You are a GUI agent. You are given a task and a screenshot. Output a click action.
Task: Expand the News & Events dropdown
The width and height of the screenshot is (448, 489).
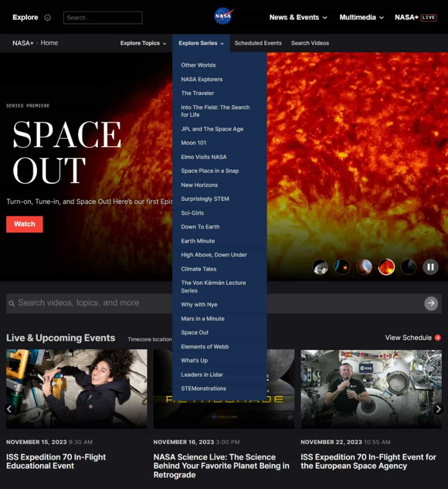click(298, 17)
